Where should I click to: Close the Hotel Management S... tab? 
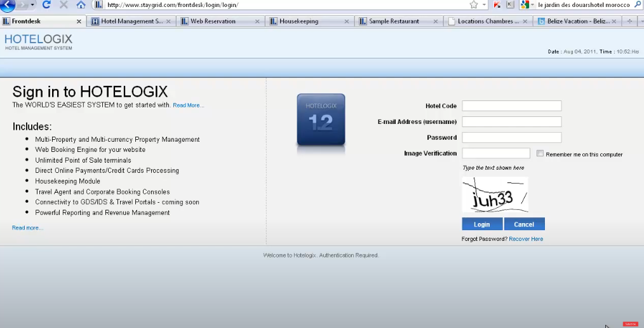[168, 22]
